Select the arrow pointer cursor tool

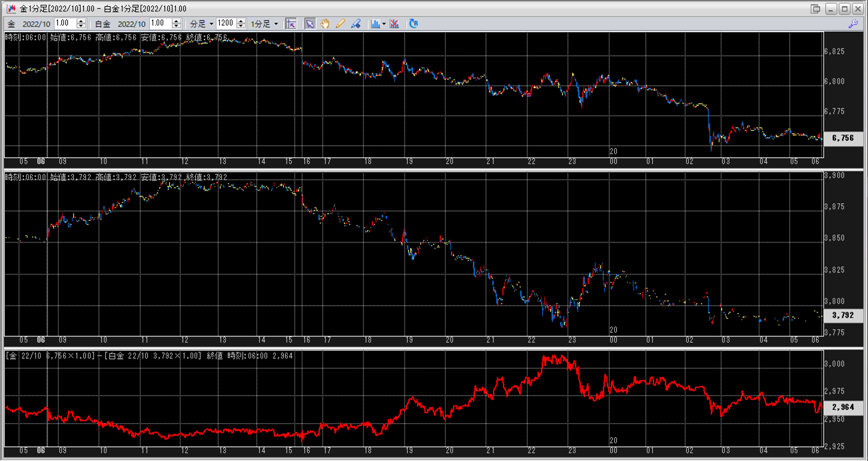click(x=310, y=23)
